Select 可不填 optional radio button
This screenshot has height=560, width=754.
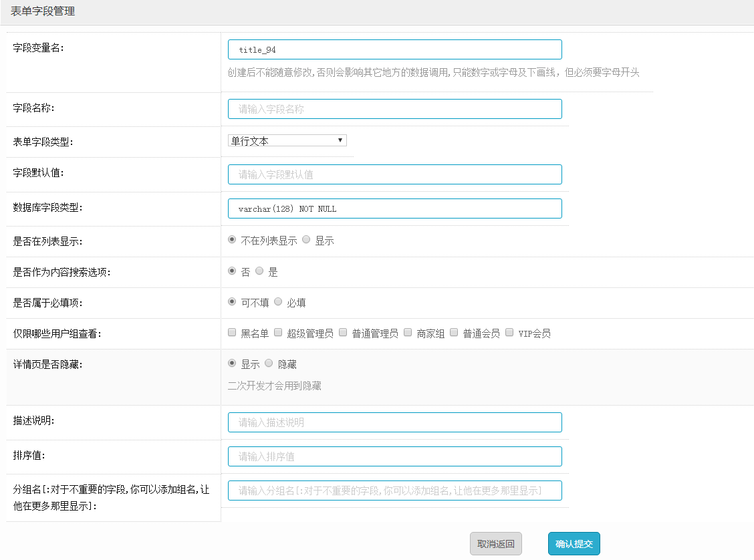(x=232, y=302)
